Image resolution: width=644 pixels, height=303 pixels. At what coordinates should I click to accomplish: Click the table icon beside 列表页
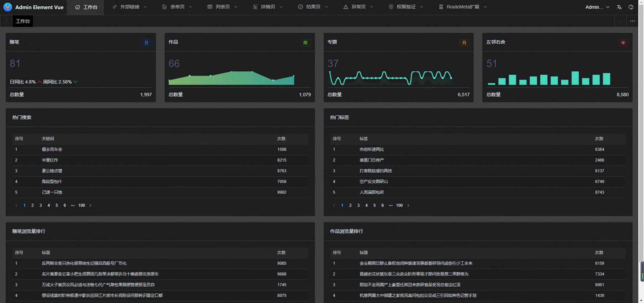[x=210, y=7]
